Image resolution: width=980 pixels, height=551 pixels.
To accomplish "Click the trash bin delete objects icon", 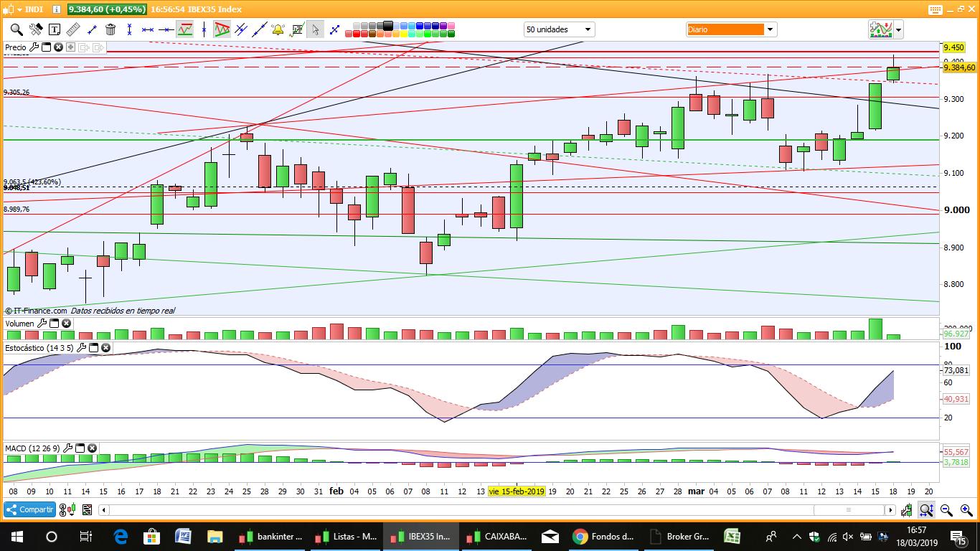I will (110, 29).
